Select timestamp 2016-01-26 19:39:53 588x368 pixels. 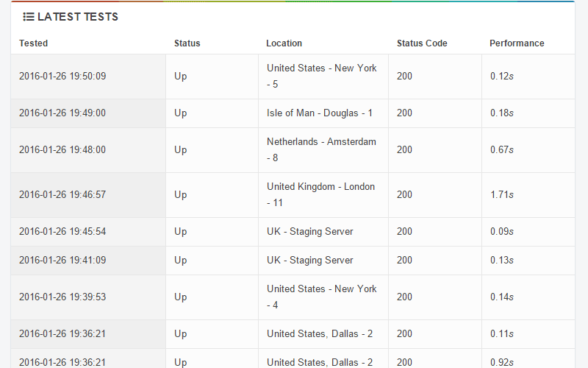tap(62, 297)
